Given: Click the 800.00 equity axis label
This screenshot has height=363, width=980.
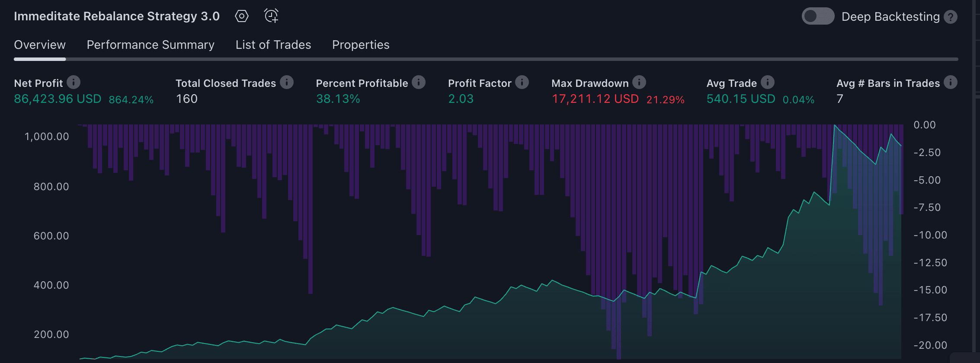Looking at the screenshot, I should tap(51, 187).
